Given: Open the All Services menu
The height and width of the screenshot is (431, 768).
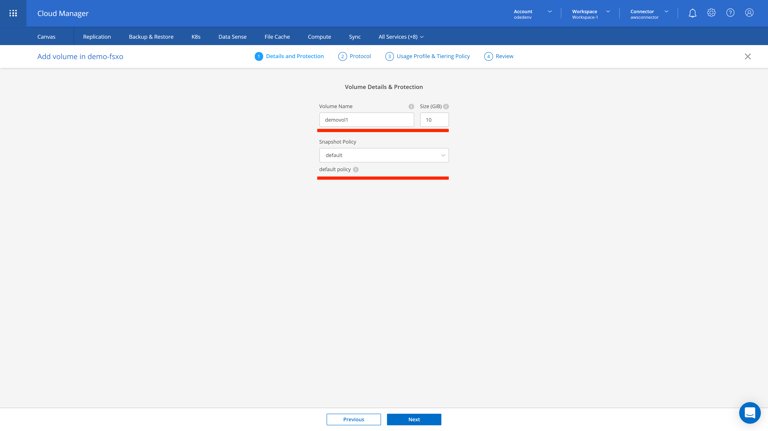Looking at the screenshot, I should coord(401,37).
